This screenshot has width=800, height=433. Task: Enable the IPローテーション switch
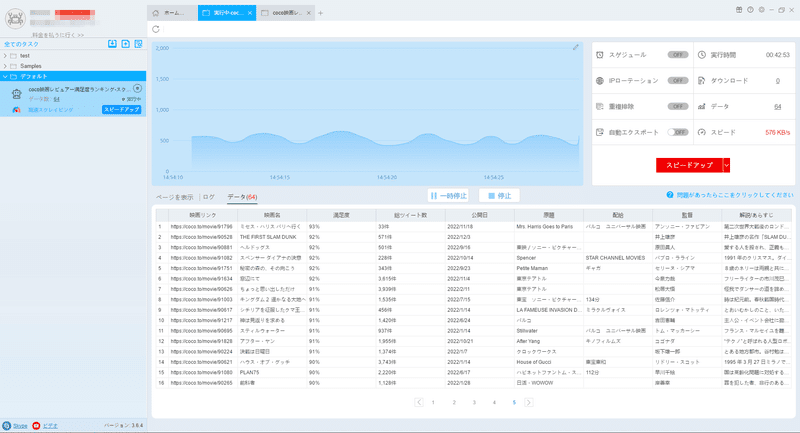point(678,81)
